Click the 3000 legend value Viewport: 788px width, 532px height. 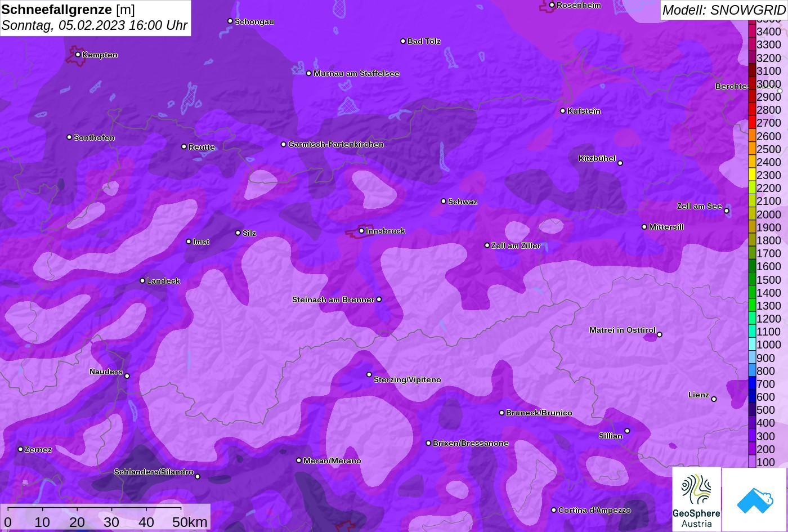point(769,84)
